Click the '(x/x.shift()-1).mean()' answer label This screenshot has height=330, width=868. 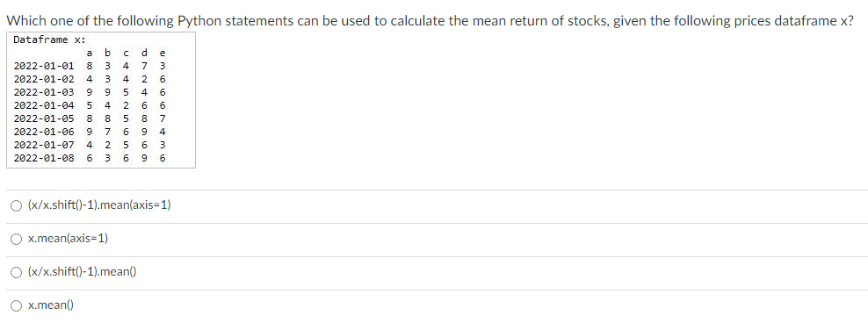pyautogui.click(x=82, y=272)
